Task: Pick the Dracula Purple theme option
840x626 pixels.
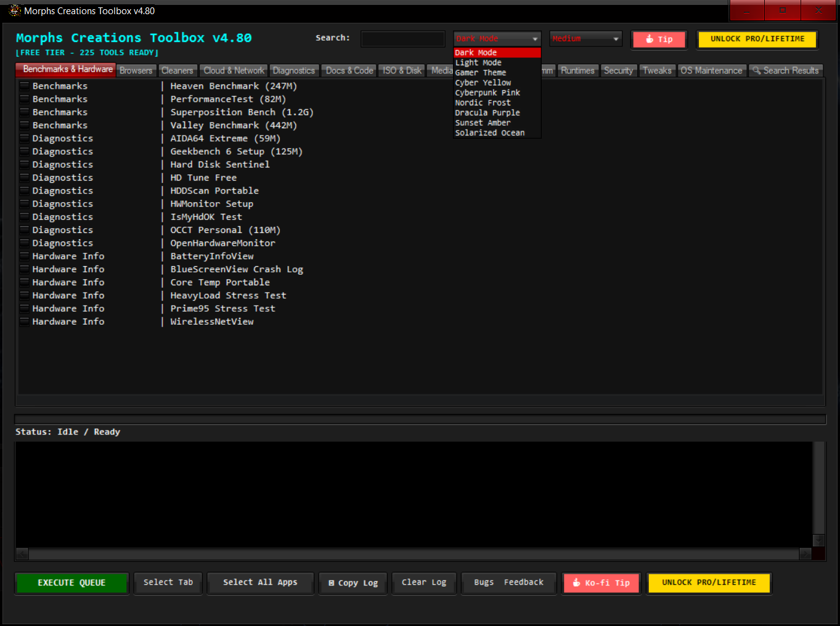Action: point(497,113)
